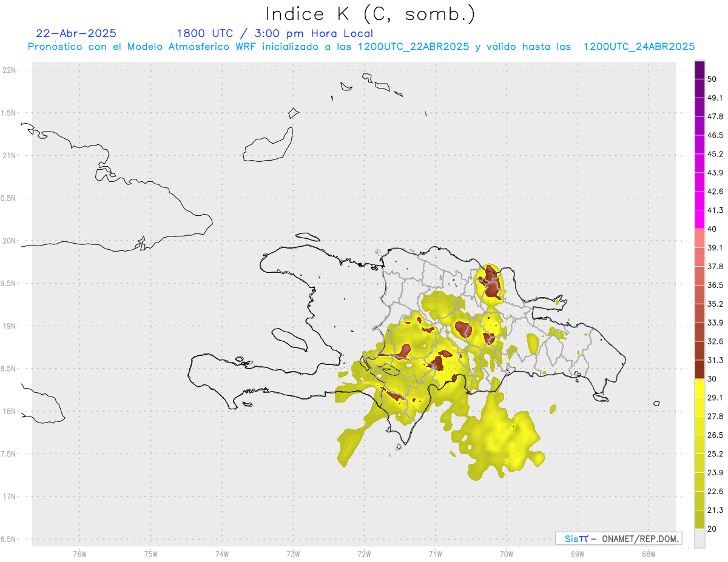Click the '20N' latitude label
The width and height of the screenshot is (728, 562).
pyautogui.click(x=10, y=241)
